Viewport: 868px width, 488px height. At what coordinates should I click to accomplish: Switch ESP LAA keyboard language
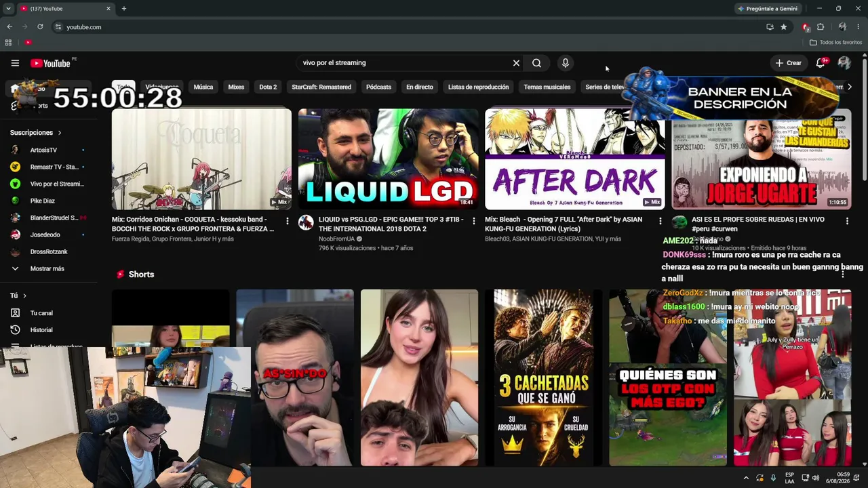[789, 478]
